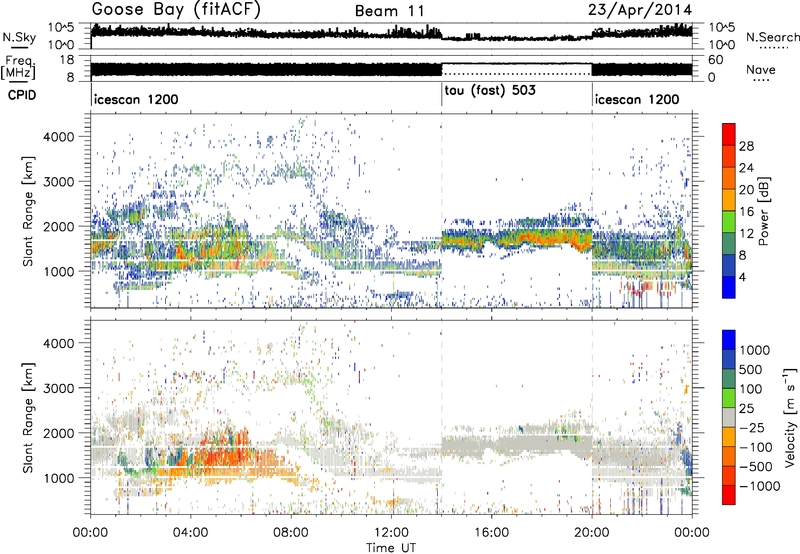Select the "Freq. [MHz]" axis label
This screenshot has height=554, width=800.
point(18,68)
